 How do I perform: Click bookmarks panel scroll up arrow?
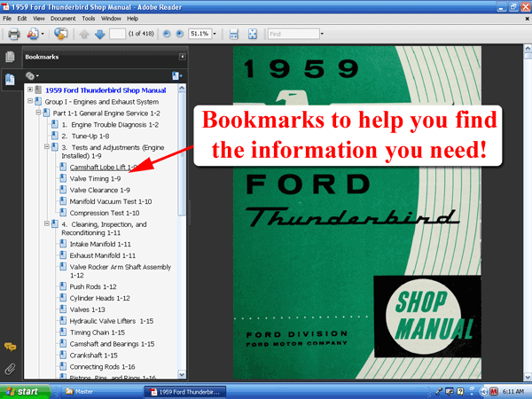(x=182, y=89)
